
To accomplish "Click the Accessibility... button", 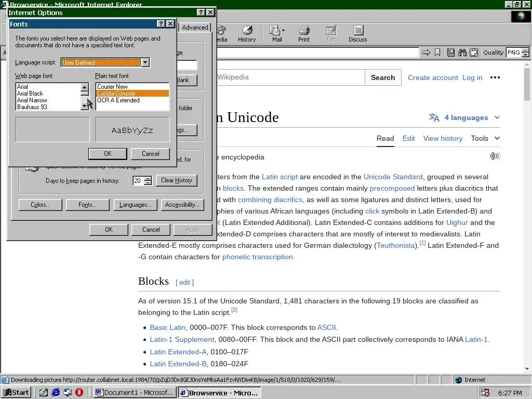I will tap(182, 205).
